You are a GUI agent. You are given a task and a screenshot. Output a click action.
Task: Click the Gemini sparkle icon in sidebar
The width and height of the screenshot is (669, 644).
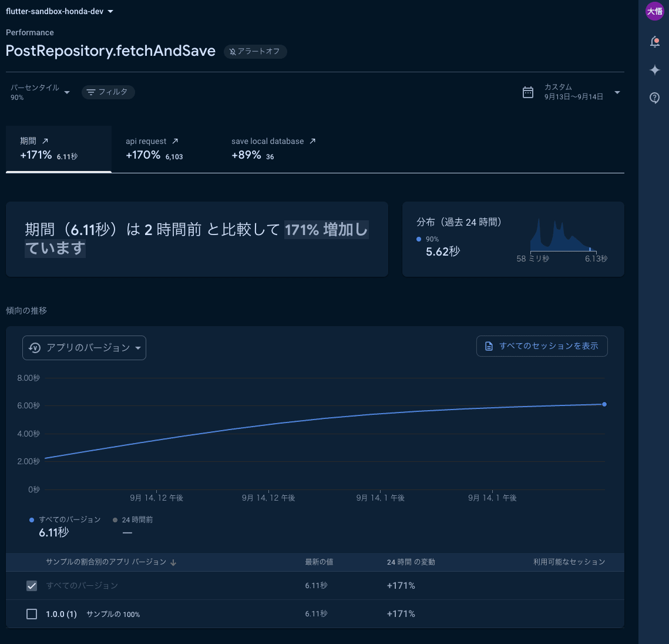click(654, 69)
